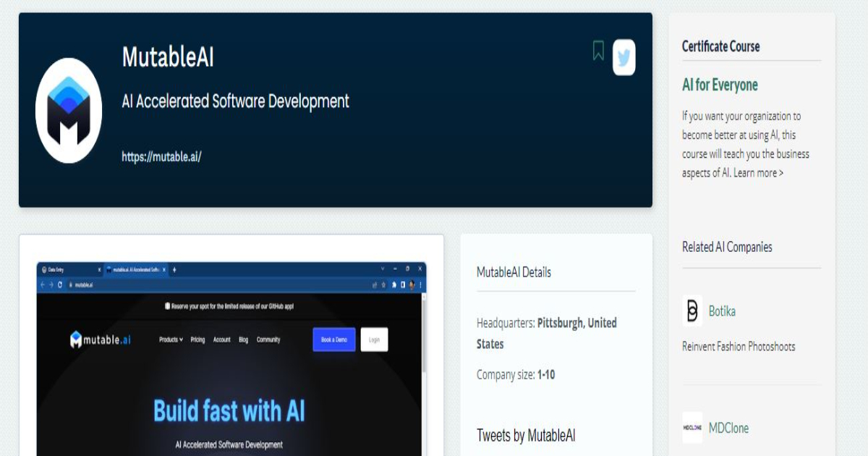Click the bookmark icon in the MutableAI header
Screen dimensions: 868x456
(598, 51)
